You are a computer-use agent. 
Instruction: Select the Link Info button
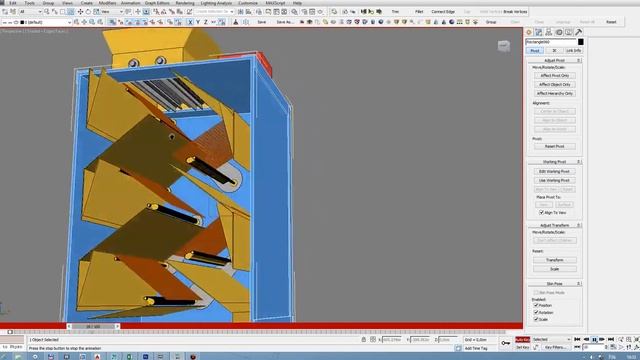[573, 51]
